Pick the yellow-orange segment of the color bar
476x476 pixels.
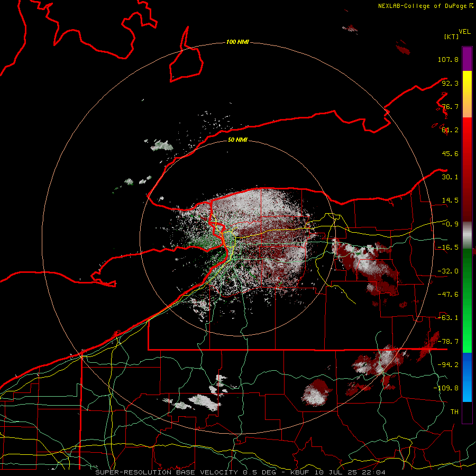(467, 94)
